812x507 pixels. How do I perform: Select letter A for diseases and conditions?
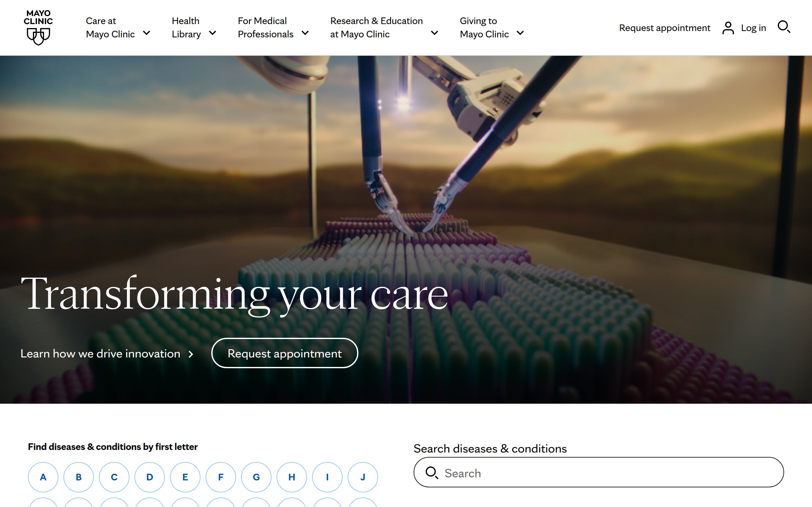(x=43, y=477)
